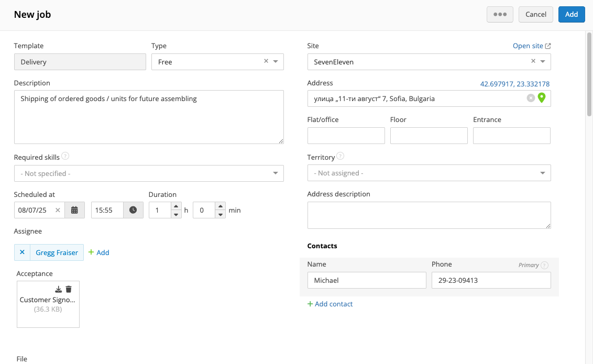593x364 pixels.
Task: Expand the Type dropdown
Action: [x=276, y=62]
